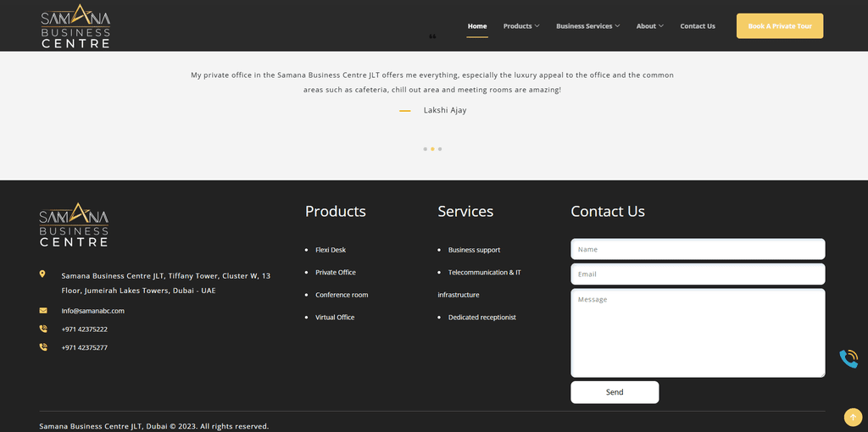
Task: Open the Contact Us menu item
Action: point(698,26)
